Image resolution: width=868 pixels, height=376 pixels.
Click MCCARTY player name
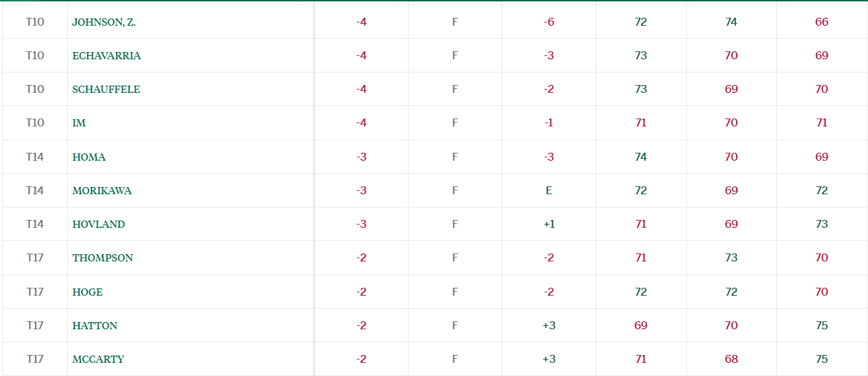(x=98, y=359)
